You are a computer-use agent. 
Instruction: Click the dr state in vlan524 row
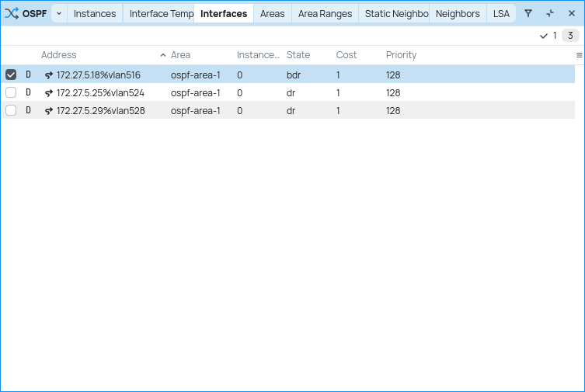[x=291, y=93]
